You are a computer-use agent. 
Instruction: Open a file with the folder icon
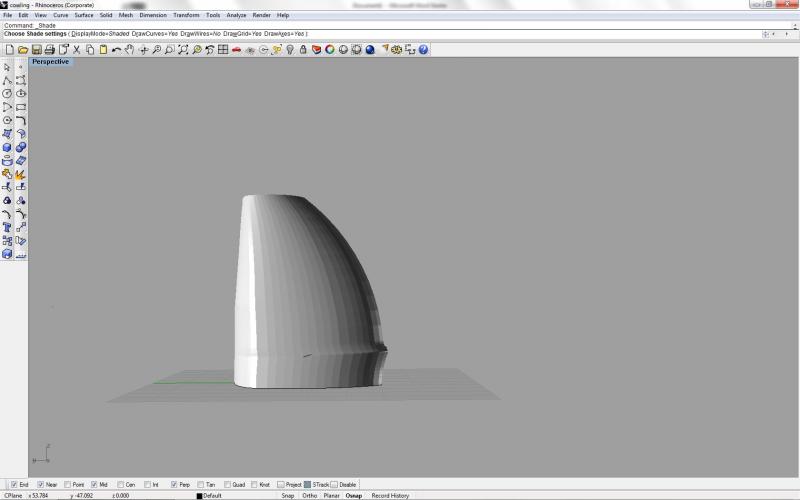point(23,49)
